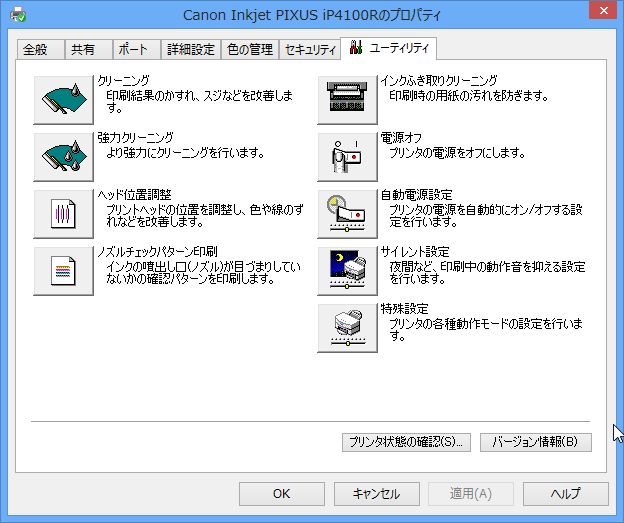624x523 pixels.
Task: Select the セキュリティ tab
Action: click(x=310, y=50)
